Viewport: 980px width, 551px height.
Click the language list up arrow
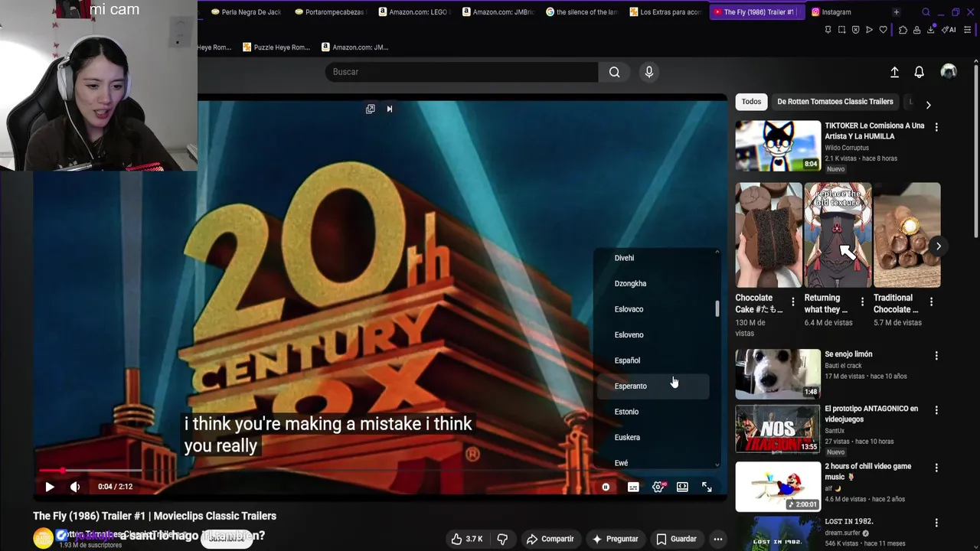717,252
